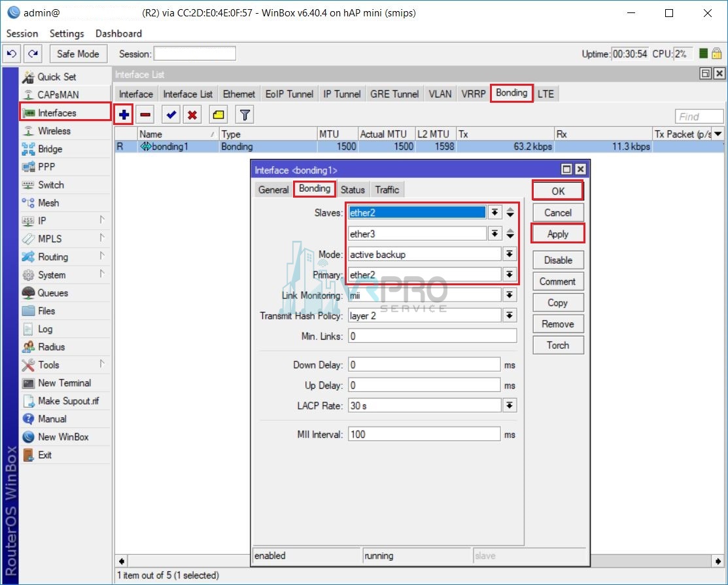Click OK button in dialog
This screenshot has height=585, width=728.
click(x=557, y=191)
